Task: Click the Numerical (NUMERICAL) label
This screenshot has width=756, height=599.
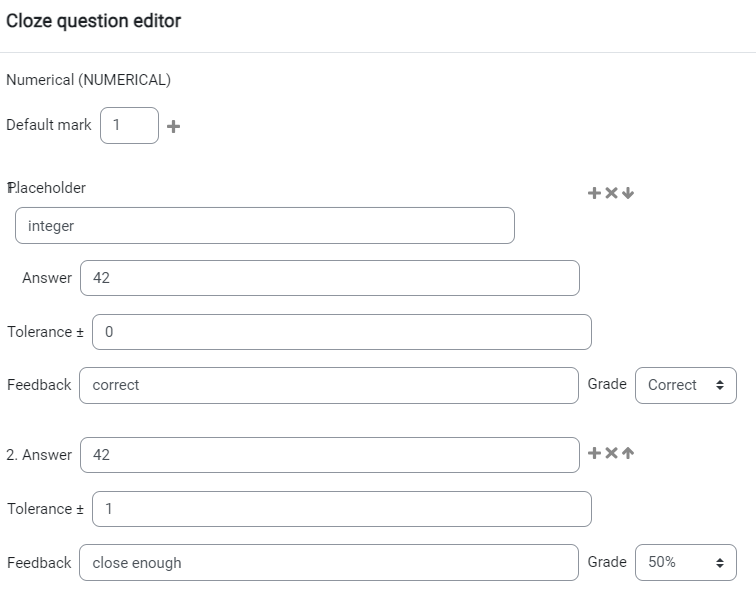Action: point(89,80)
